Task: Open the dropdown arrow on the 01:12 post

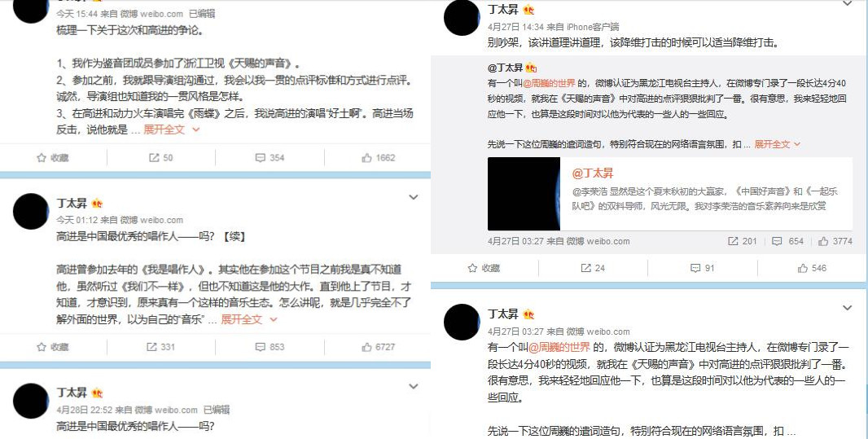Action: coord(414,197)
